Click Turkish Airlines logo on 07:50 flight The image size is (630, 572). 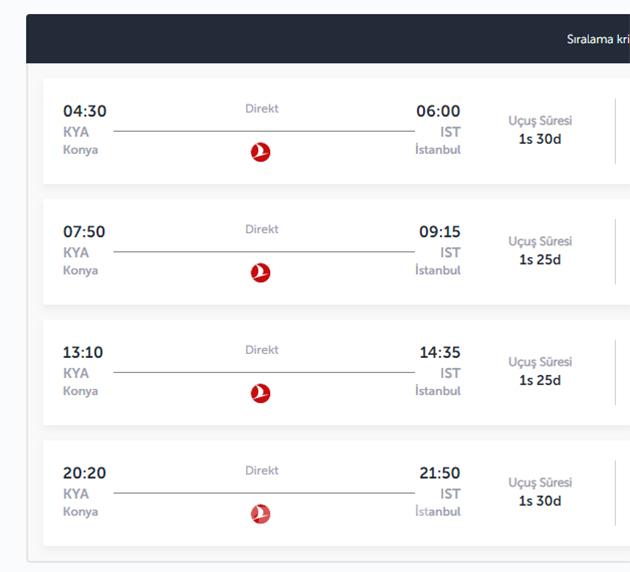(261, 272)
